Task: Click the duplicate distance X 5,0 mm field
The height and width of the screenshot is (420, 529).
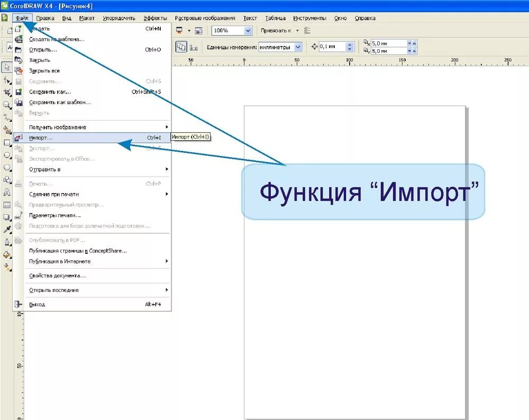Action: pos(389,43)
